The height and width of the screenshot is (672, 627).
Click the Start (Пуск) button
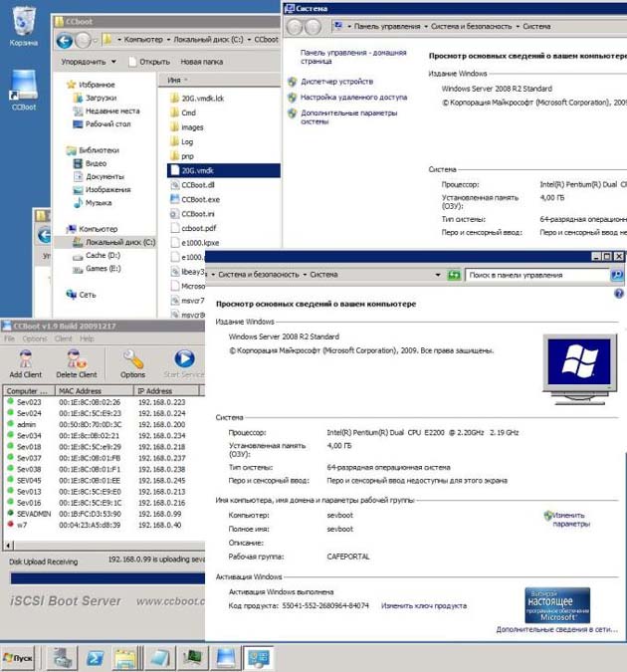[18, 657]
